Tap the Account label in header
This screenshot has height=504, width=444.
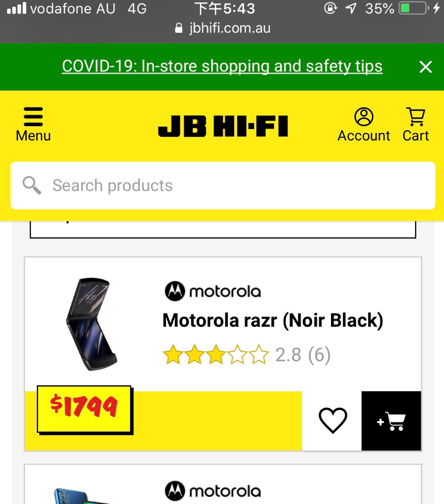coord(364,136)
